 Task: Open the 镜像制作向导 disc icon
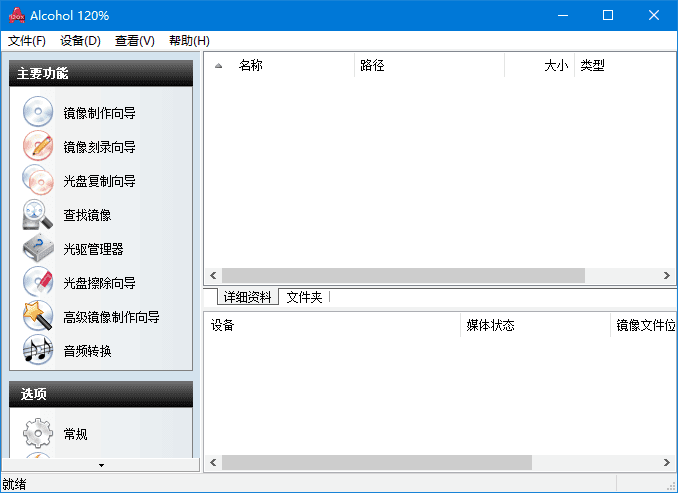pyautogui.click(x=38, y=112)
